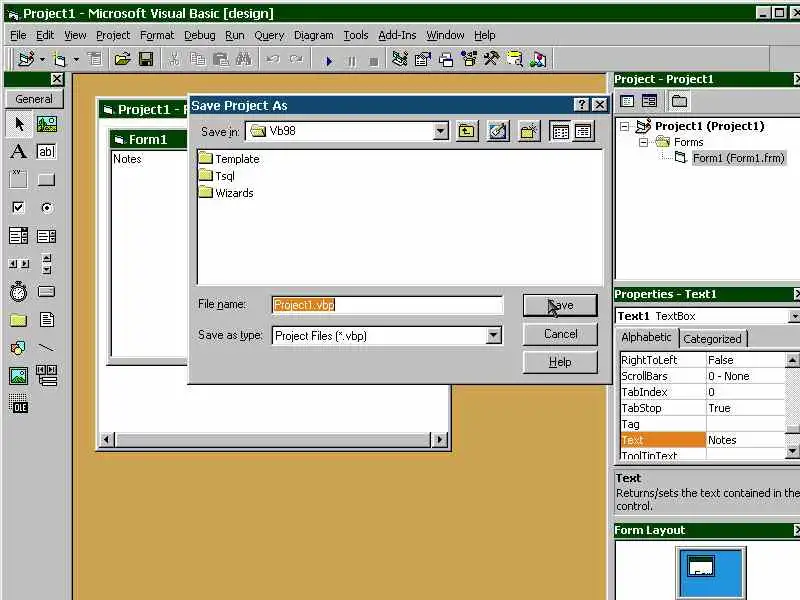Viewport: 800px width, 600px height.
Task: Select the ScrollBars property row
Action: pyautogui.click(x=702, y=376)
